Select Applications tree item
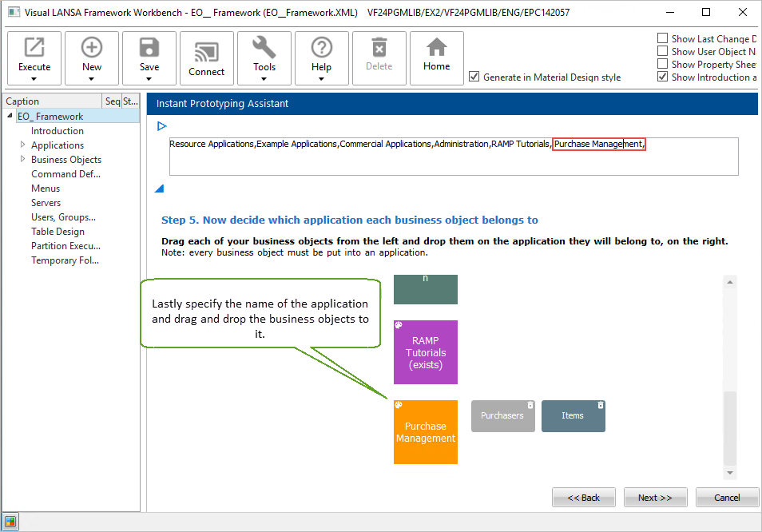 pyautogui.click(x=58, y=145)
